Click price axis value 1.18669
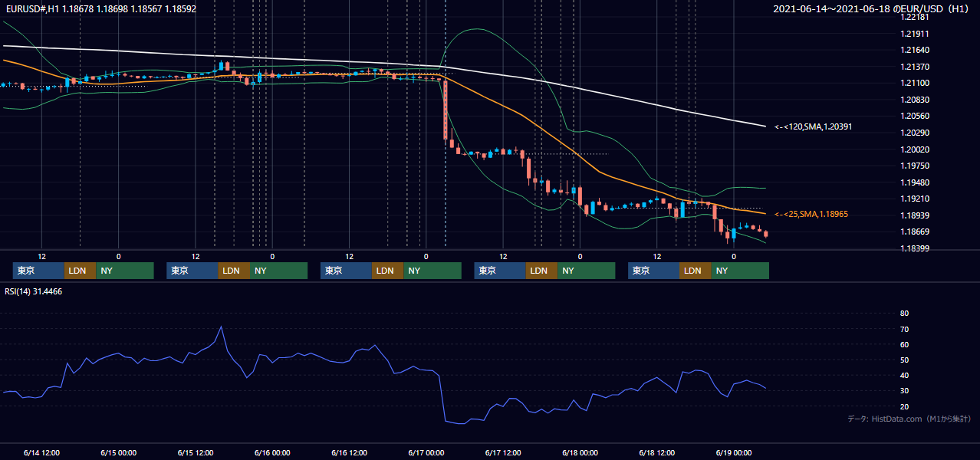The height and width of the screenshot is (460, 980). click(915, 232)
